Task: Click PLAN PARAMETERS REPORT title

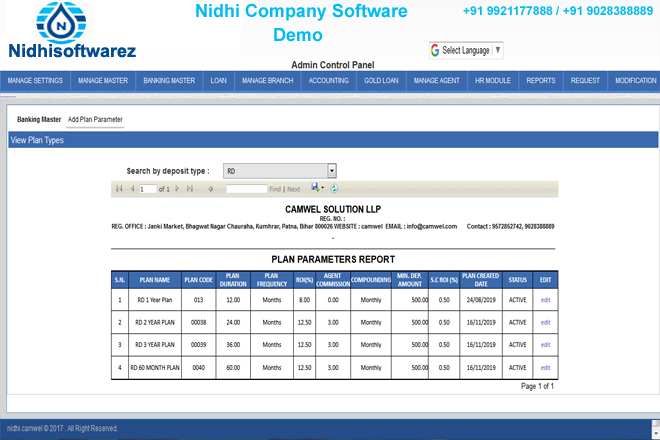Action: (333, 259)
